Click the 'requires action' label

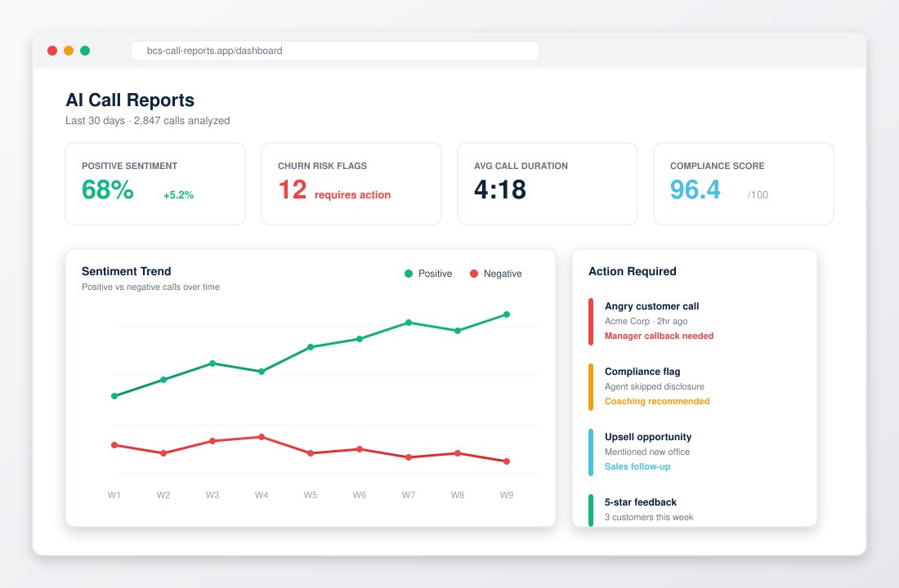click(352, 195)
